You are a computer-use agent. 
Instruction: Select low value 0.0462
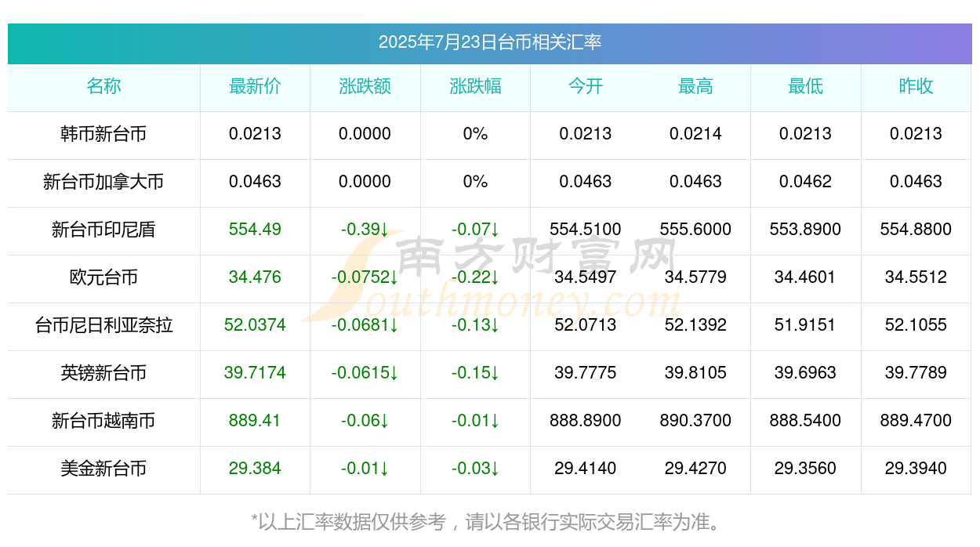click(x=805, y=182)
